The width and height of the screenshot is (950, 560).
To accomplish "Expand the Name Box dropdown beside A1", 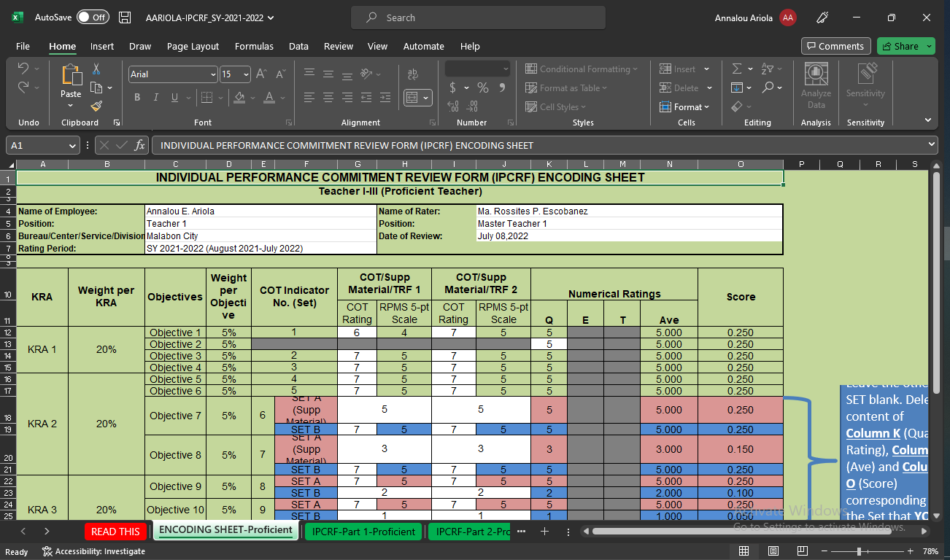I will click(x=72, y=145).
